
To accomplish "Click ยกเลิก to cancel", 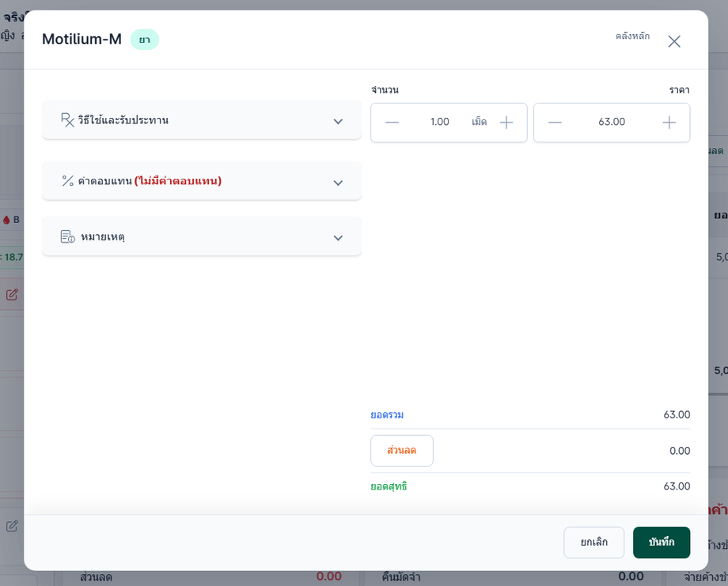I will [593, 543].
